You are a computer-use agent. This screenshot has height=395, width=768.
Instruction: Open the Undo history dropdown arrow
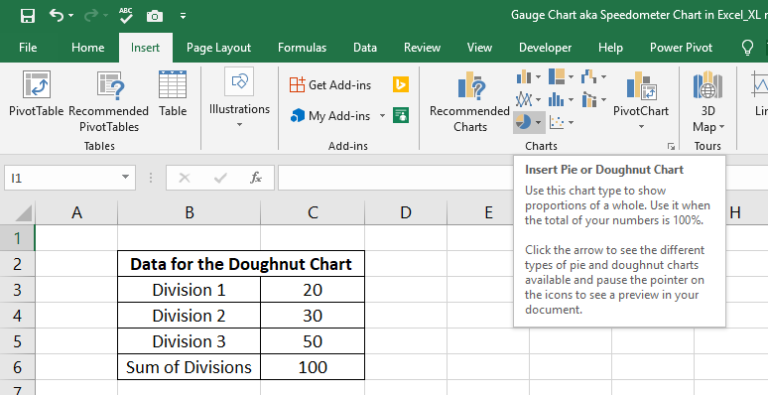(71, 16)
